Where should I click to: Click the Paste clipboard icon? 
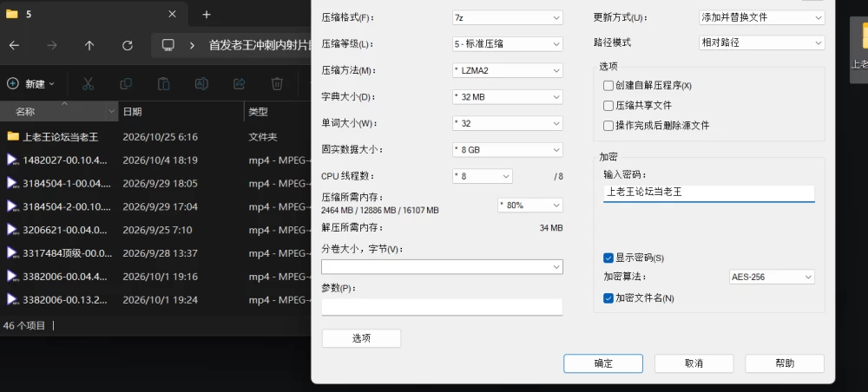pyautogui.click(x=163, y=83)
